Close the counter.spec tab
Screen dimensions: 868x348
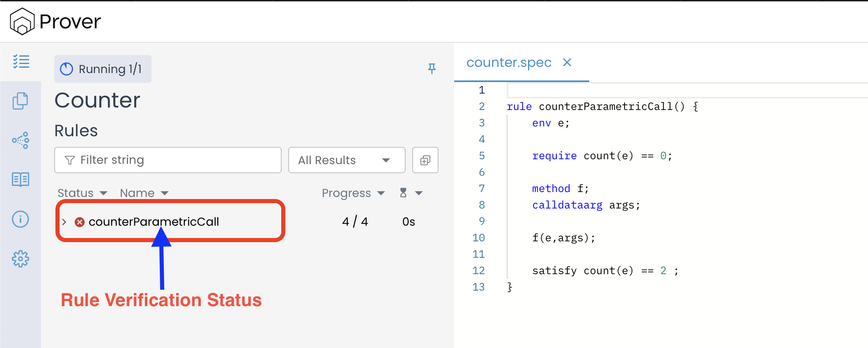567,62
